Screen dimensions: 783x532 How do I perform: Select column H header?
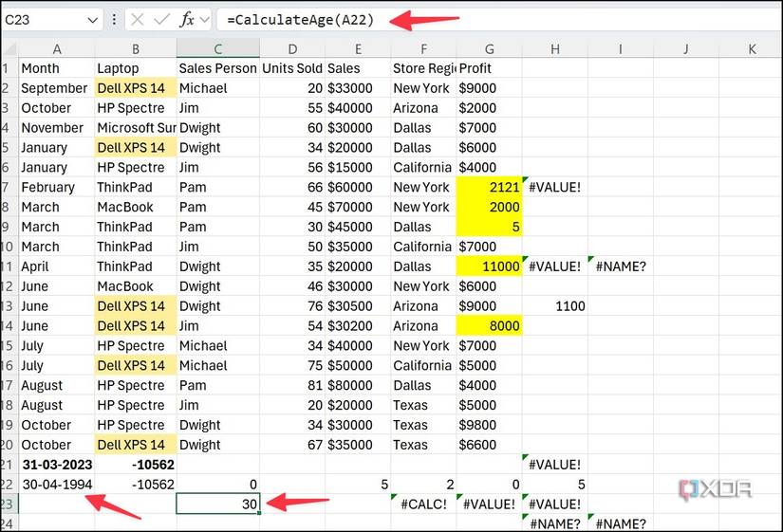(555, 49)
